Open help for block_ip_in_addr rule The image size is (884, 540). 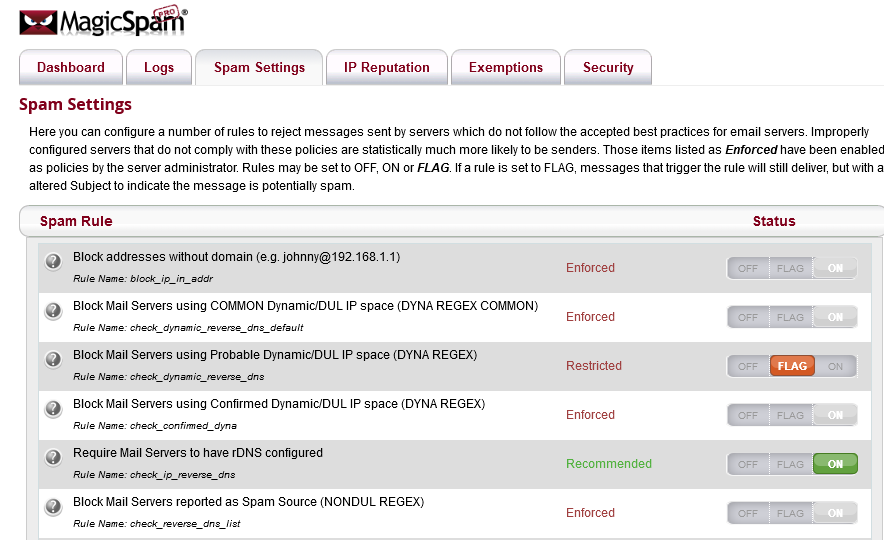pos(54,261)
